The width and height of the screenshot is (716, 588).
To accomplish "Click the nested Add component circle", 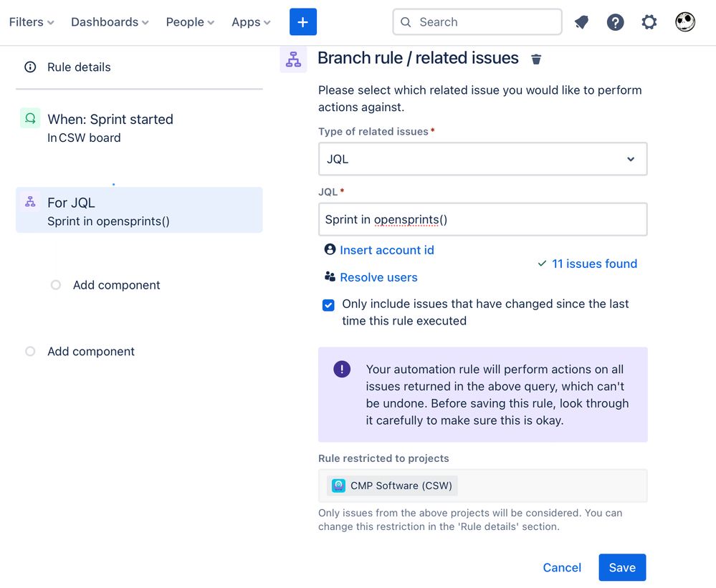I will [56, 285].
